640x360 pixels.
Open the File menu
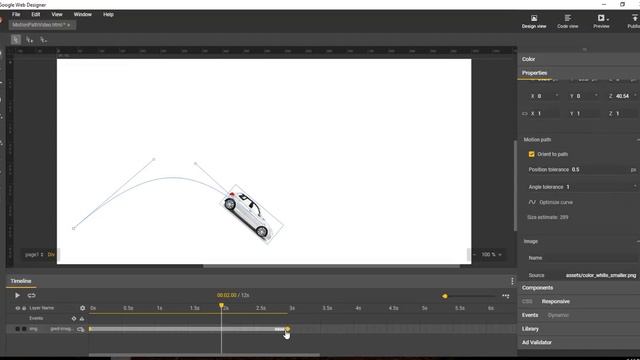pyautogui.click(x=16, y=14)
